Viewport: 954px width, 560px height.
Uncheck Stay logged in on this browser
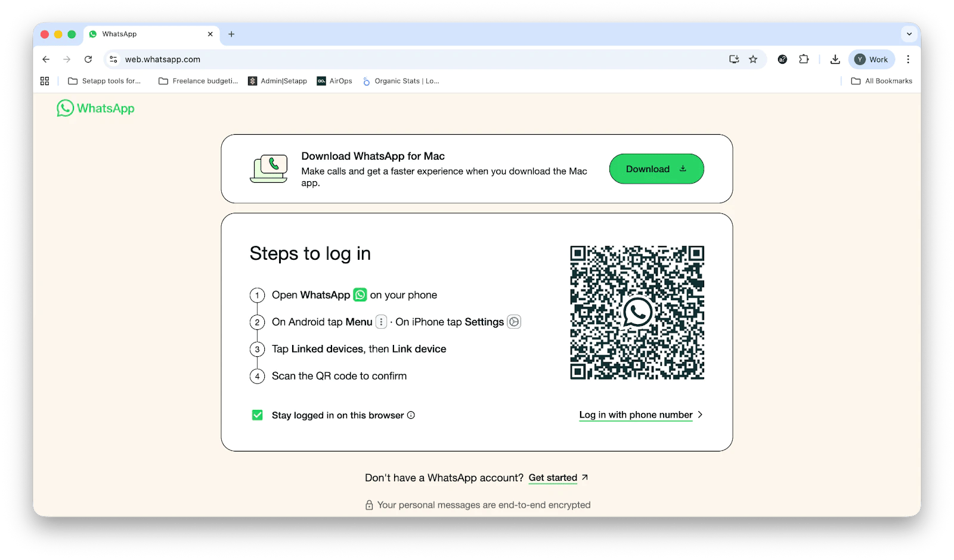click(258, 415)
